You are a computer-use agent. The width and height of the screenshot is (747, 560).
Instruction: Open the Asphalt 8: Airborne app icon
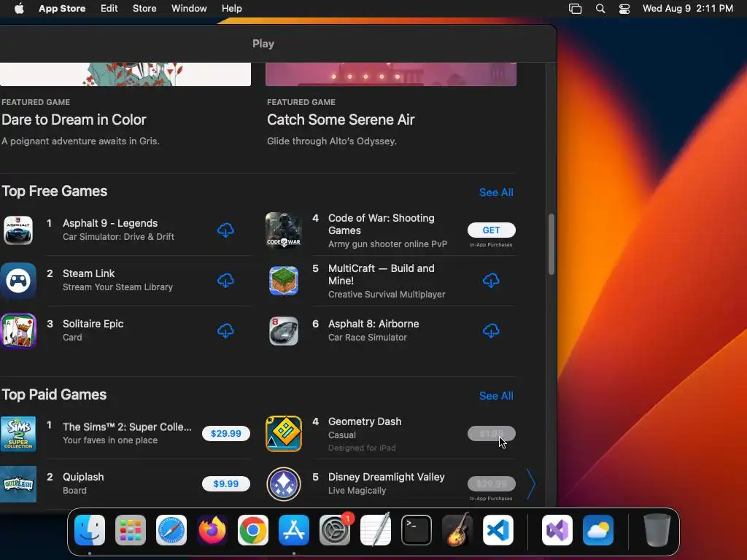(284, 331)
